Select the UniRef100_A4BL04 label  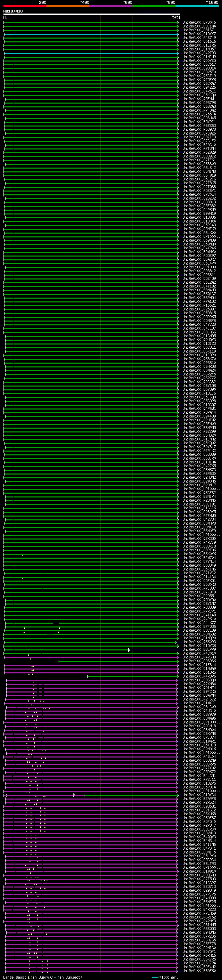coord(199,757)
